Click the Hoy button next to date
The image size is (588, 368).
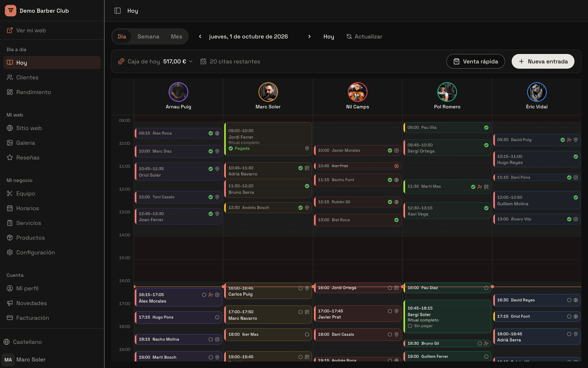[329, 37]
